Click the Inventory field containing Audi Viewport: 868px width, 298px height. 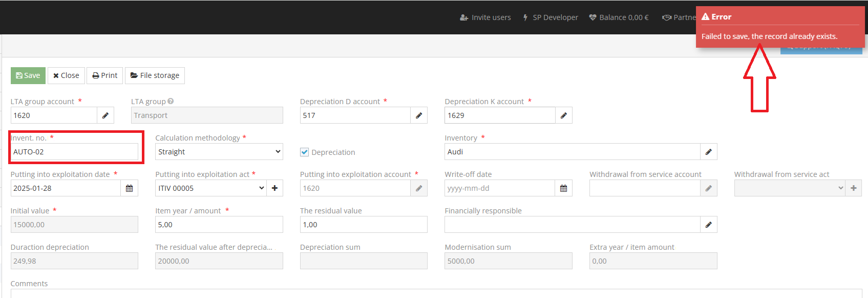[x=573, y=152]
